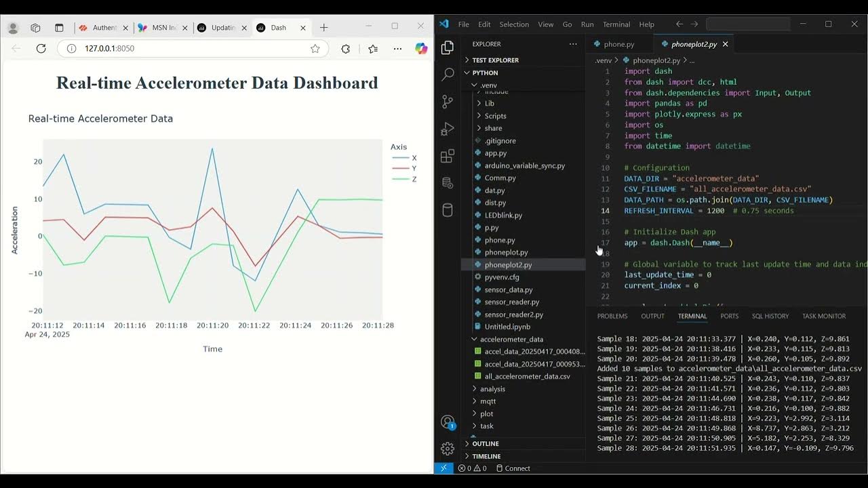Image resolution: width=868 pixels, height=488 pixels.
Task: Open the Source Control view
Action: pos(448,102)
